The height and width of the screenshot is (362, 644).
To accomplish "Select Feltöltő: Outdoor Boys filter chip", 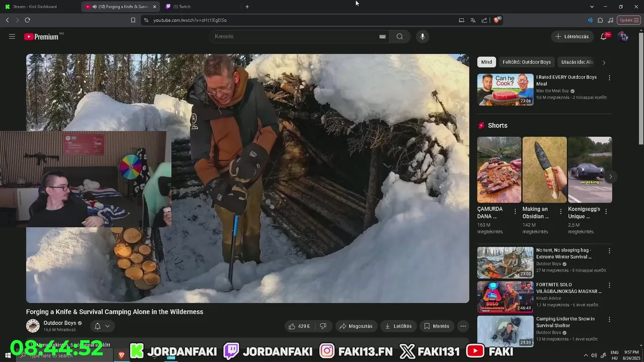I will (526, 62).
